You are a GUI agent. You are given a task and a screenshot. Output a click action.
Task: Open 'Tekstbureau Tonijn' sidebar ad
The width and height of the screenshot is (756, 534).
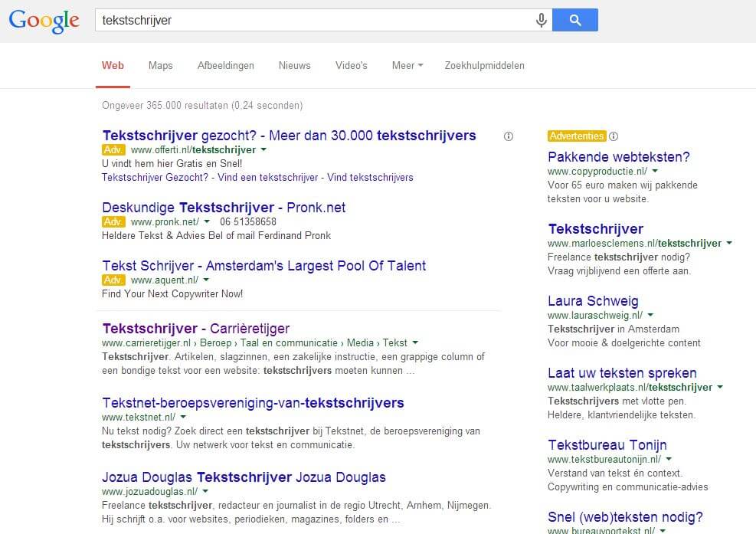[x=607, y=445]
